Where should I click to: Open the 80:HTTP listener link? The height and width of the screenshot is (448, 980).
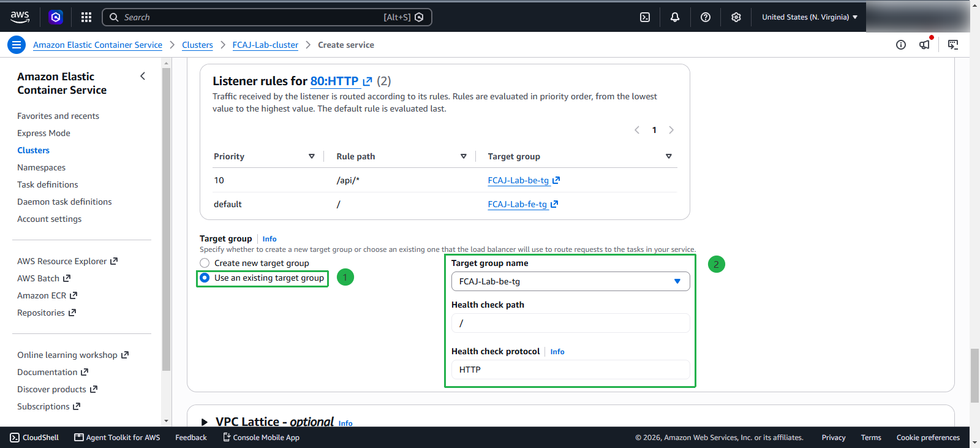pos(341,81)
